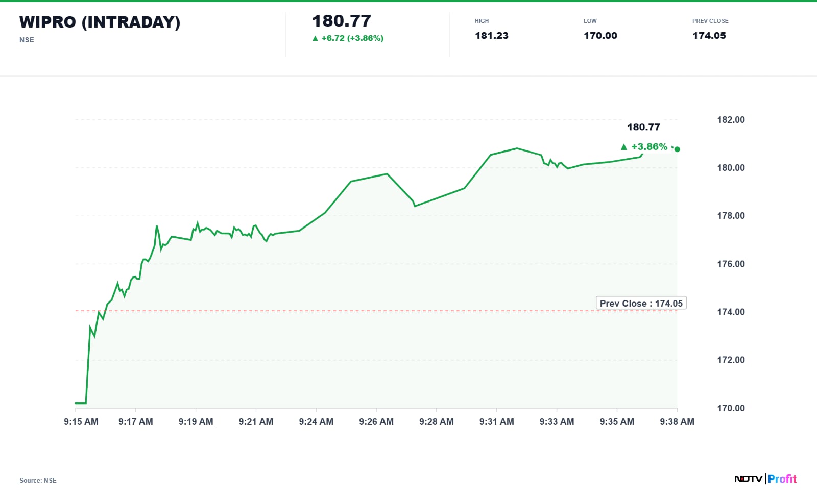
Task: Click the 'Prev Close : 174.05' chart label box
Action: pyautogui.click(x=641, y=303)
